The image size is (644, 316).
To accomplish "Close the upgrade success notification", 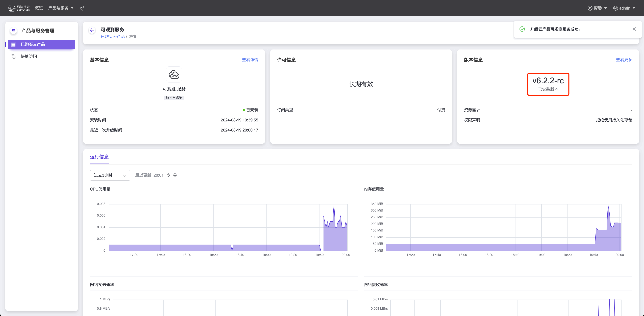I will (x=634, y=29).
